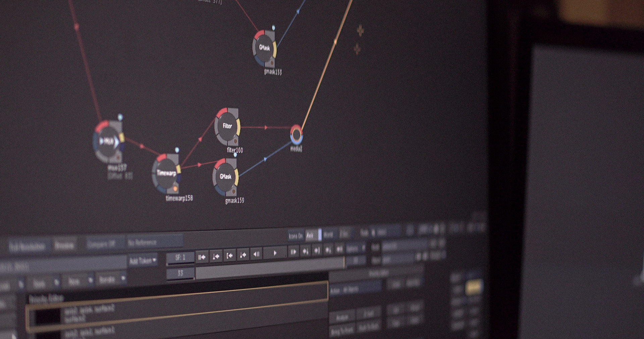This screenshot has width=644, height=339.
Task: Select the Filter node filter160
Action: [227, 127]
